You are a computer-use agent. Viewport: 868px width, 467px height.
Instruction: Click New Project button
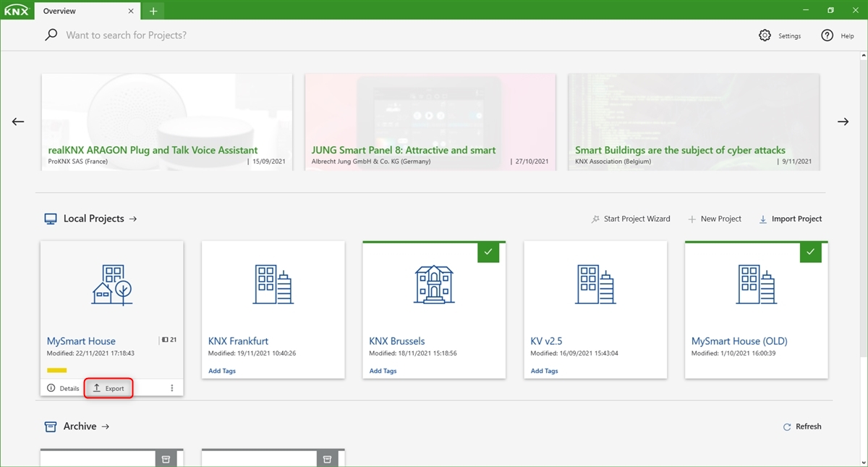click(x=714, y=219)
